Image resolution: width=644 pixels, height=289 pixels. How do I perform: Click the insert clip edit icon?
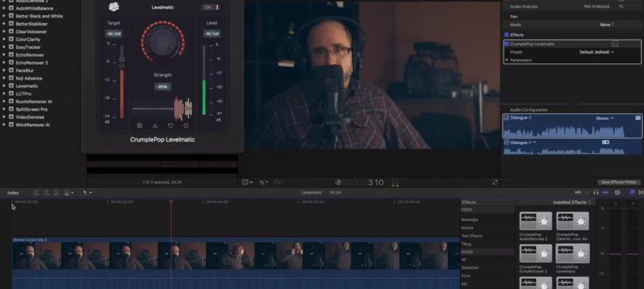click(x=46, y=192)
